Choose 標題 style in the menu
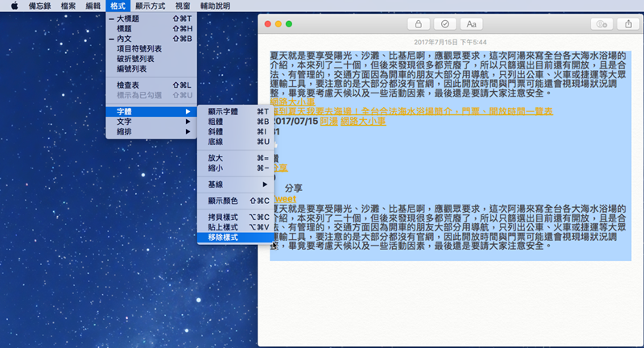 tap(151, 29)
